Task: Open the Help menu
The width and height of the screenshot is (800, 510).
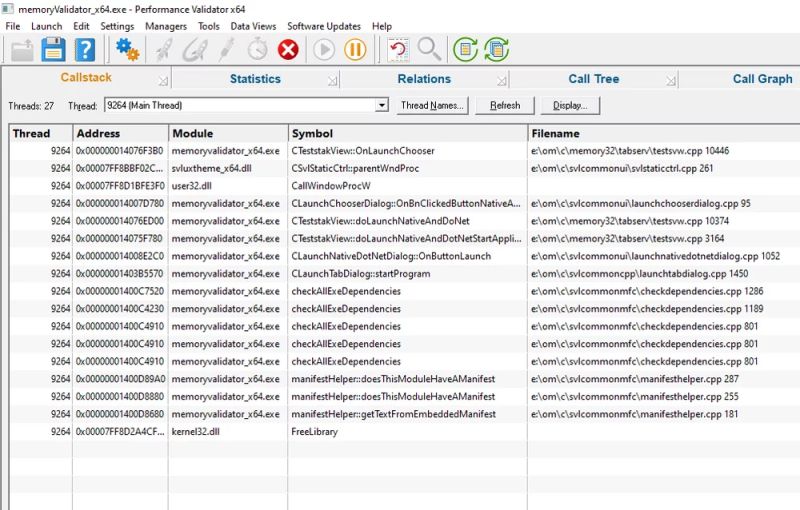Action: pyautogui.click(x=382, y=26)
